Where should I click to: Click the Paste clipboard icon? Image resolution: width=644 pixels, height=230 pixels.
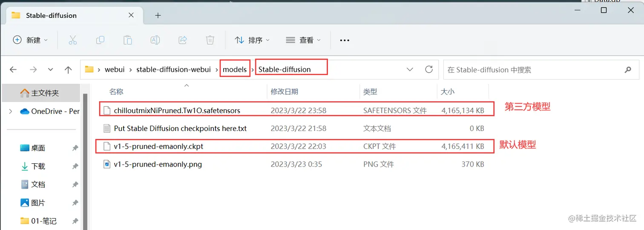point(127,40)
